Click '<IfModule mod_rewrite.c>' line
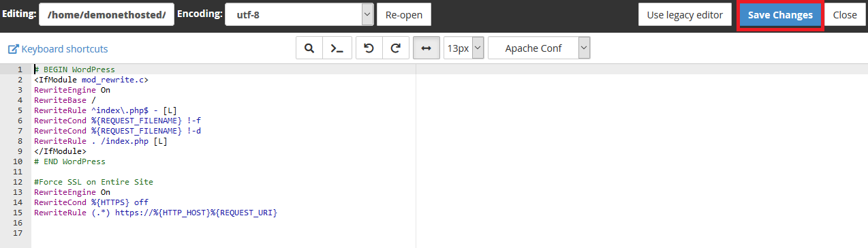This screenshot has height=248, width=868. 91,80
